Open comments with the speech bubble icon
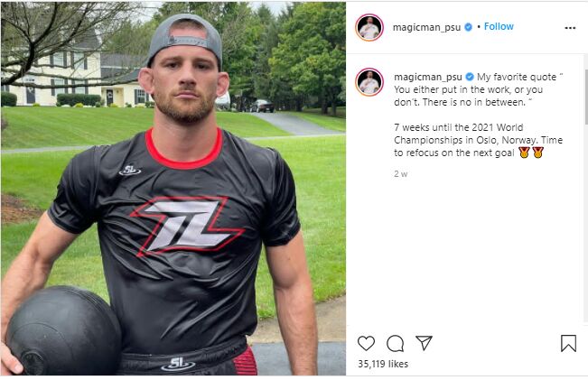Viewport: 588px width, 380px height. [x=396, y=343]
